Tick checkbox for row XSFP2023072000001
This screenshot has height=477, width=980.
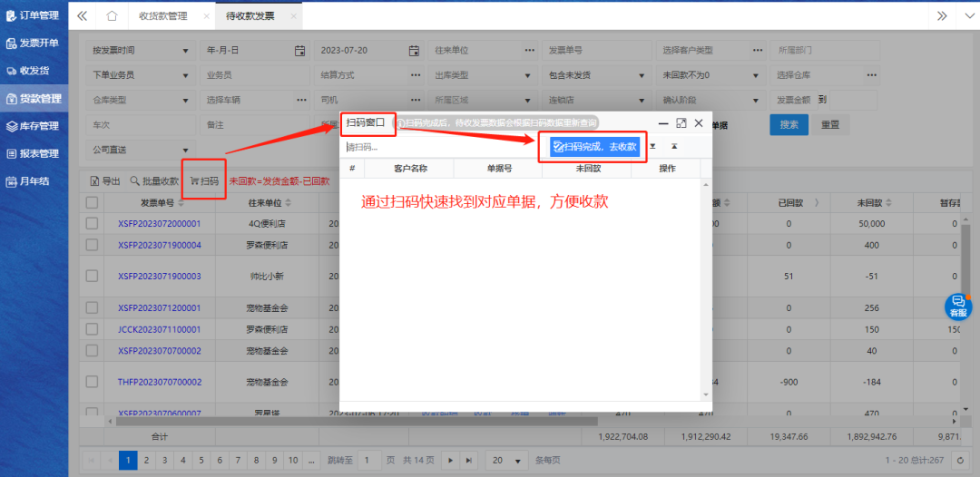[x=92, y=223]
